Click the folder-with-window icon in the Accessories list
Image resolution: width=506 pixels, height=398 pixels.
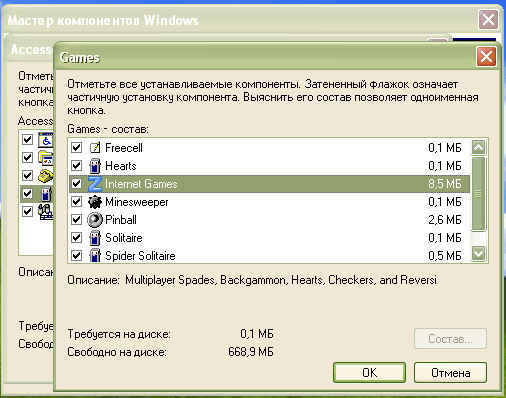coord(46,158)
